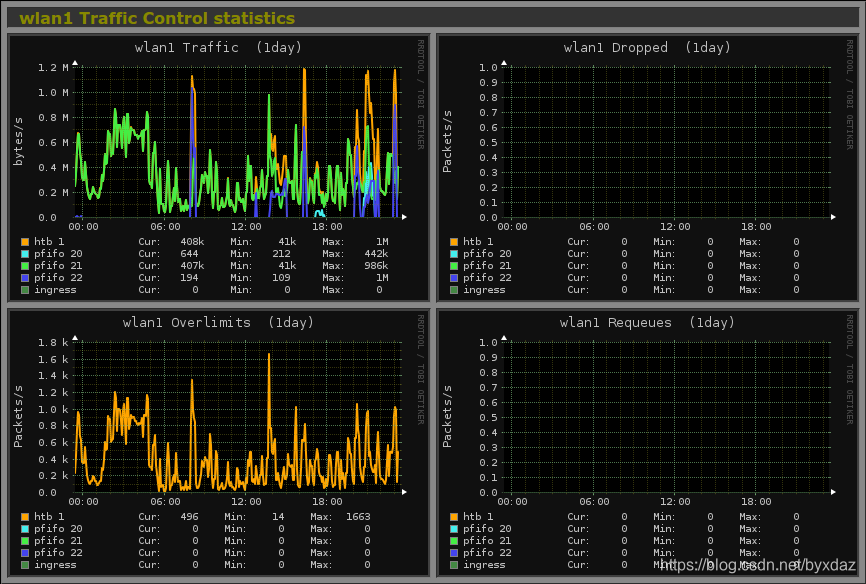Click the green pfifo 21 swatch in Requeues legend
The width and height of the screenshot is (866, 584).
[454, 541]
